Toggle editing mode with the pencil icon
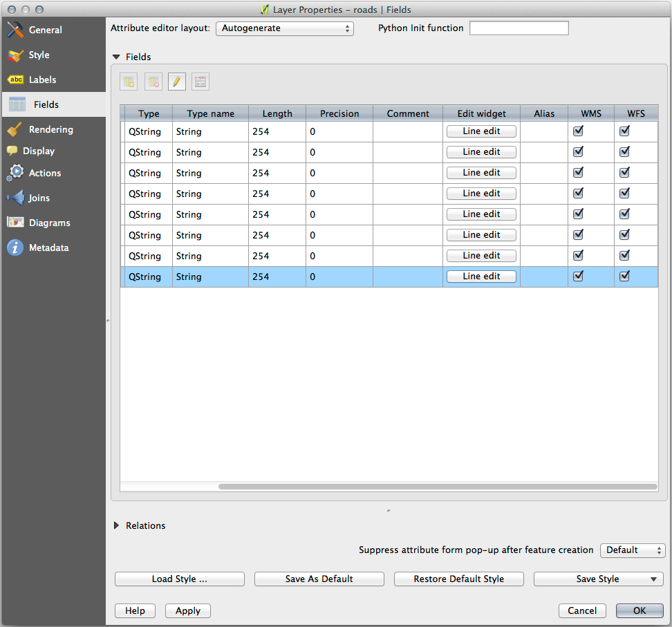672x627 pixels. point(177,82)
